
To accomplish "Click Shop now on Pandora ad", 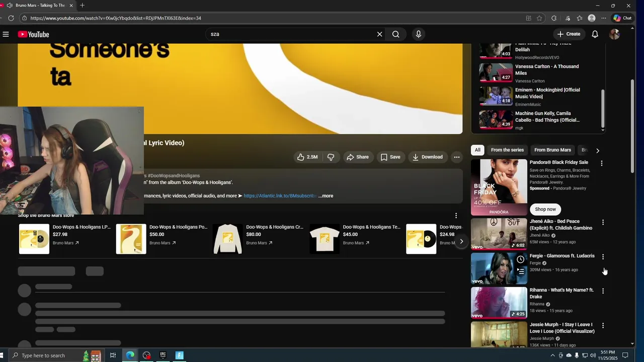I will click(x=545, y=209).
